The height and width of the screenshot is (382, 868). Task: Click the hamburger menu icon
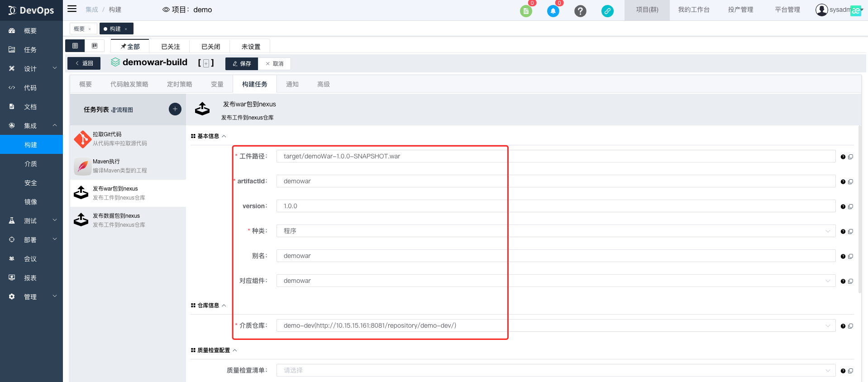coord(72,9)
